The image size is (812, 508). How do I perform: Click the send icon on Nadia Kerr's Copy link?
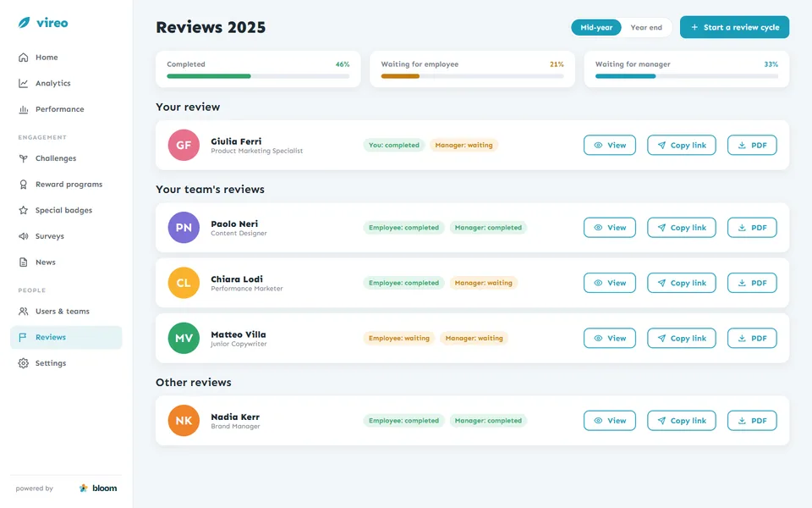click(661, 421)
